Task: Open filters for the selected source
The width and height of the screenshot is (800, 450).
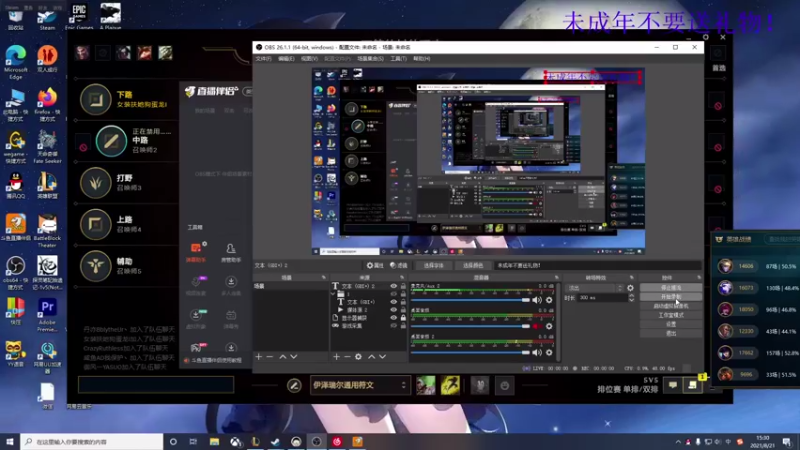Action: [x=398, y=265]
